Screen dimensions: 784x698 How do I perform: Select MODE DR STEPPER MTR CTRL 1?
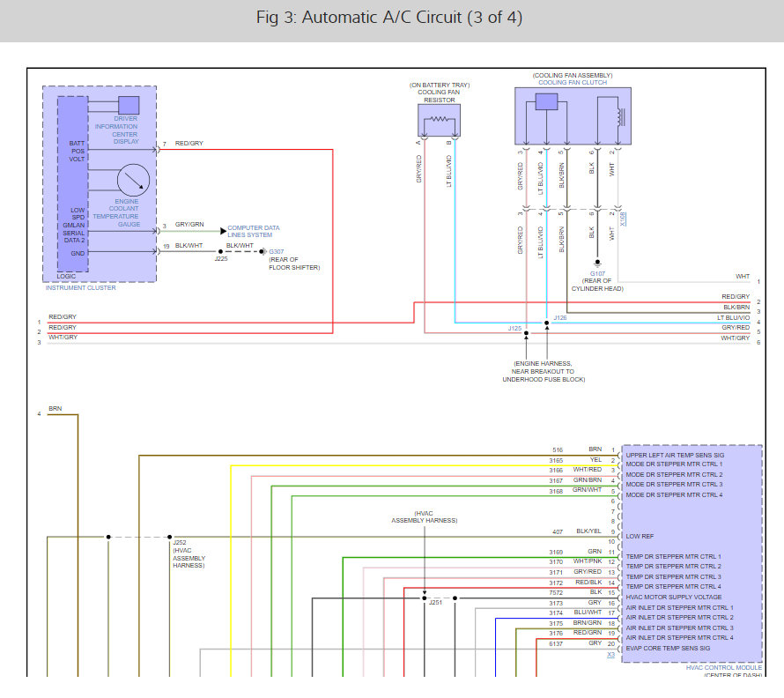(674, 464)
